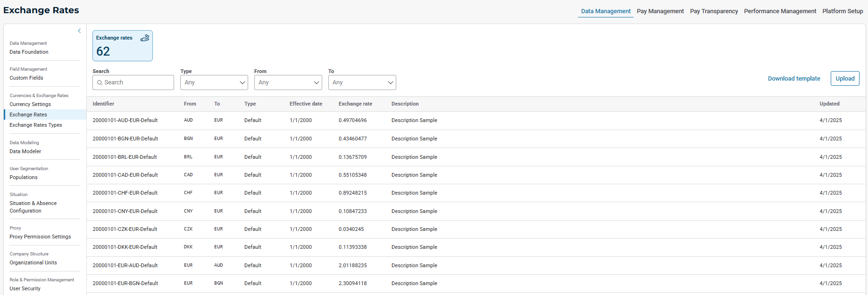Switch to Pay Management tab
This screenshot has height=295, width=868.
(x=660, y=11)
